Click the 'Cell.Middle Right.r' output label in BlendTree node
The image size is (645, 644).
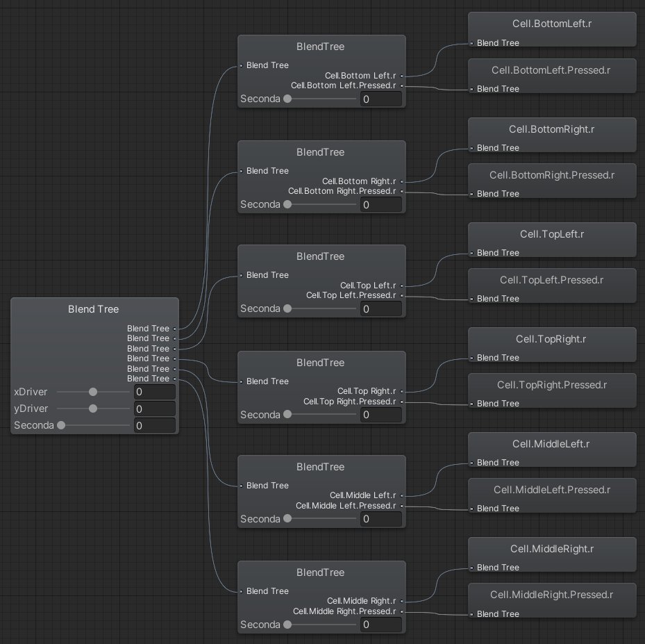tap(362, 601)
